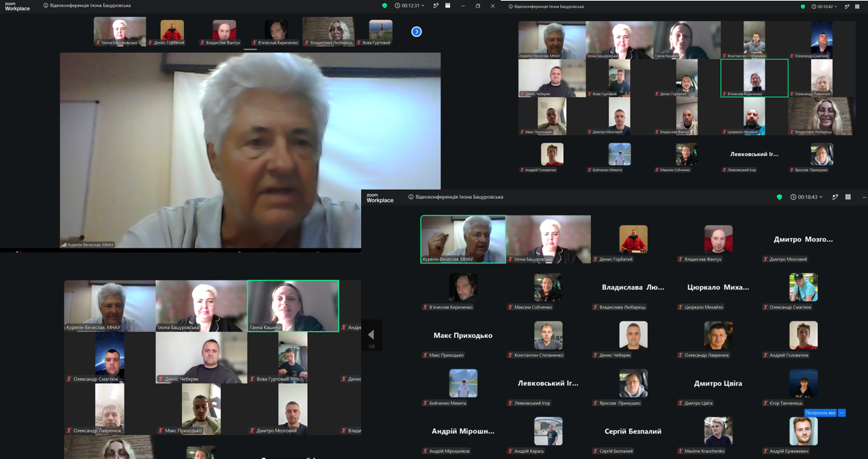
Task: Click Андрій Карась avatar tile
Action: 549,432
